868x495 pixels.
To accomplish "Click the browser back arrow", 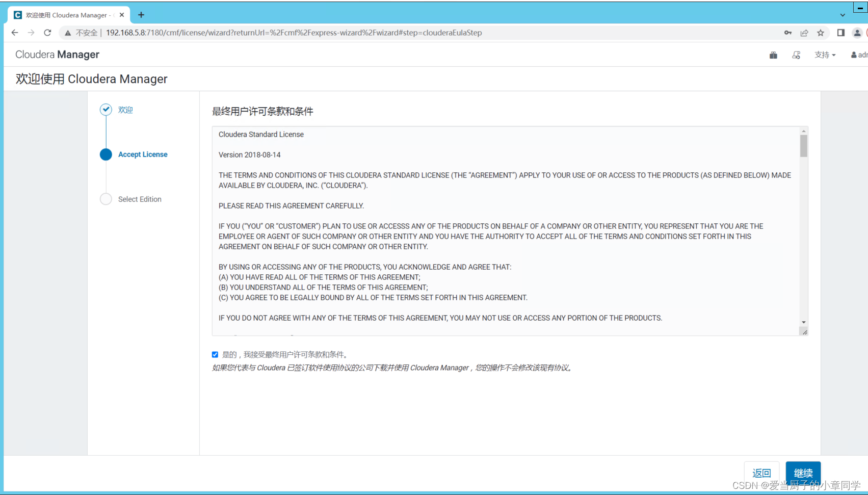I will pos(15,33).
